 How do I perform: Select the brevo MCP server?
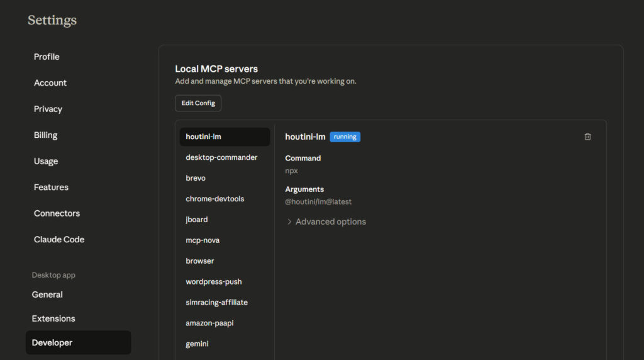[196, 178]
